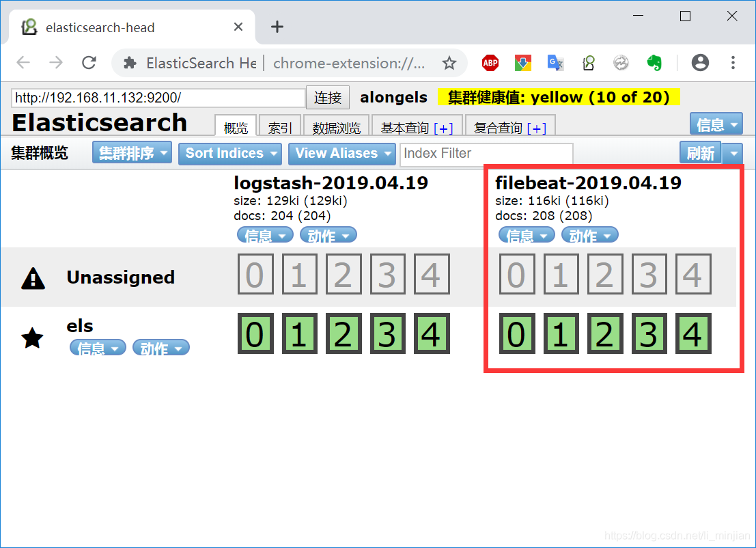
Task: Open the Google Translate extension icon
Action: (555, 63)
